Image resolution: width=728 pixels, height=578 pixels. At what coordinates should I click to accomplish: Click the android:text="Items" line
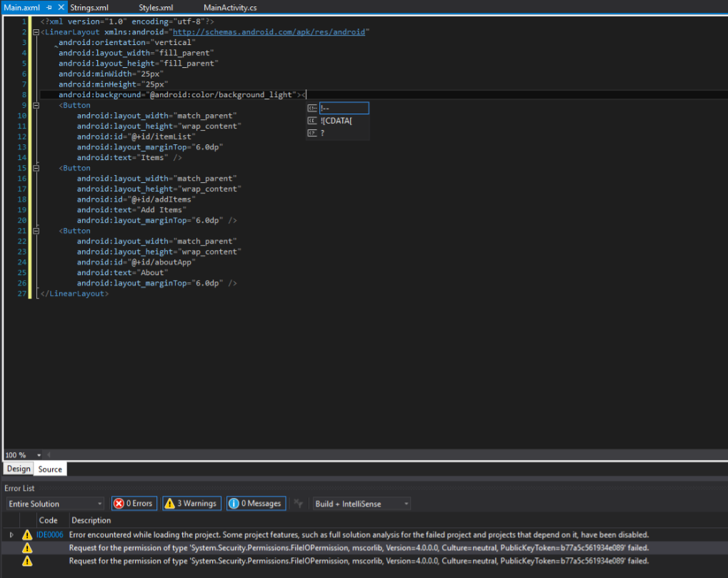[x=129, y=158]
